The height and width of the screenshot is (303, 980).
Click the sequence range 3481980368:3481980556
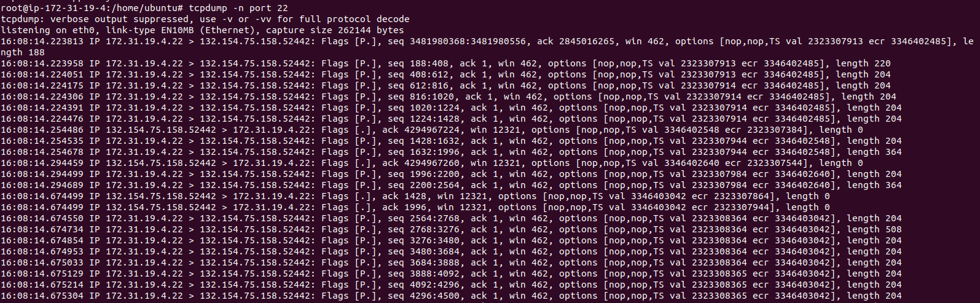coord(468,41)
